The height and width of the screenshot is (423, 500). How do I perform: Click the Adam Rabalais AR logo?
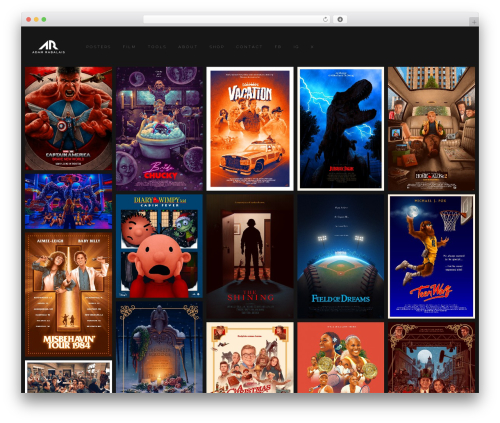click(48, 47)
